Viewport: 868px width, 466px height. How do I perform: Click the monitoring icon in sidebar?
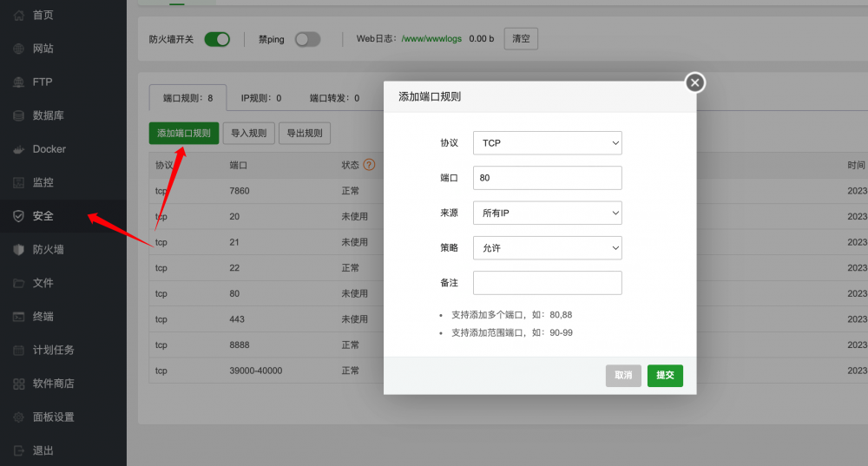(x=18, y=183)
